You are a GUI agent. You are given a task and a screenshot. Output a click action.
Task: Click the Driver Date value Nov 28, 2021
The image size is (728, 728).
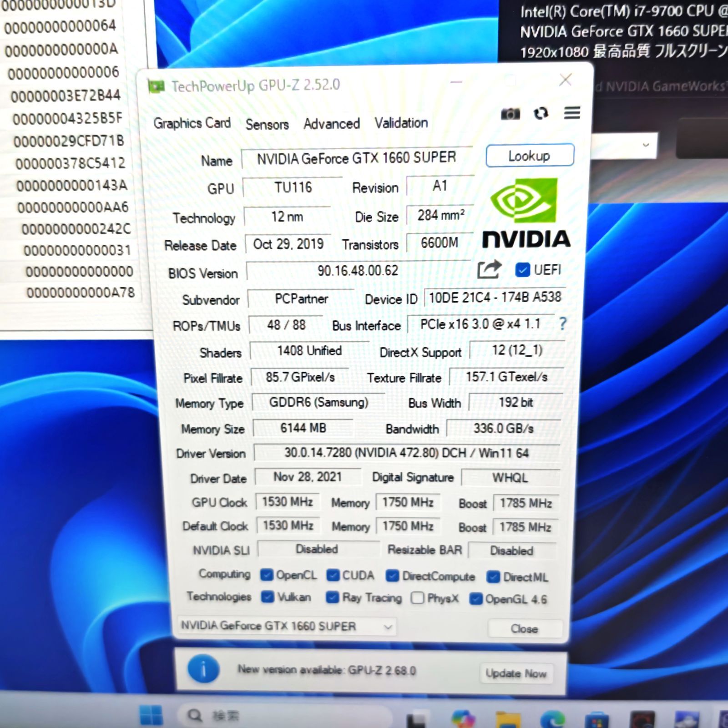[308, 477]
